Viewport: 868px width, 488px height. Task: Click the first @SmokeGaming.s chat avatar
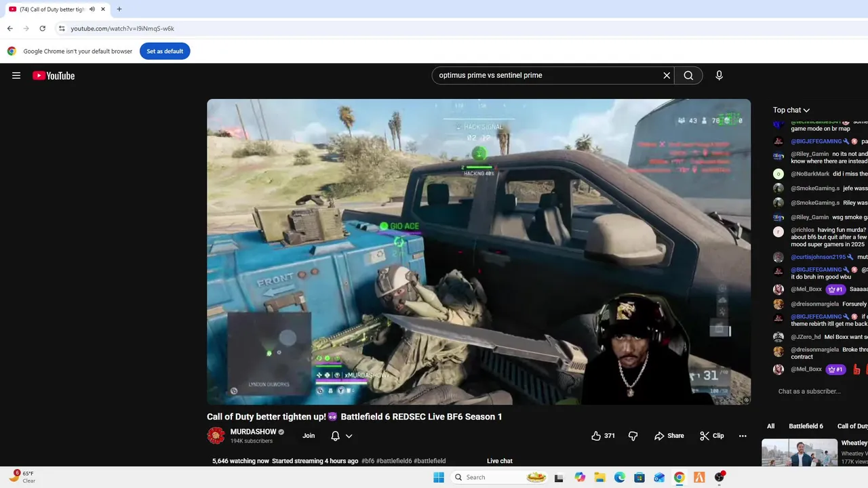point(778,188)
